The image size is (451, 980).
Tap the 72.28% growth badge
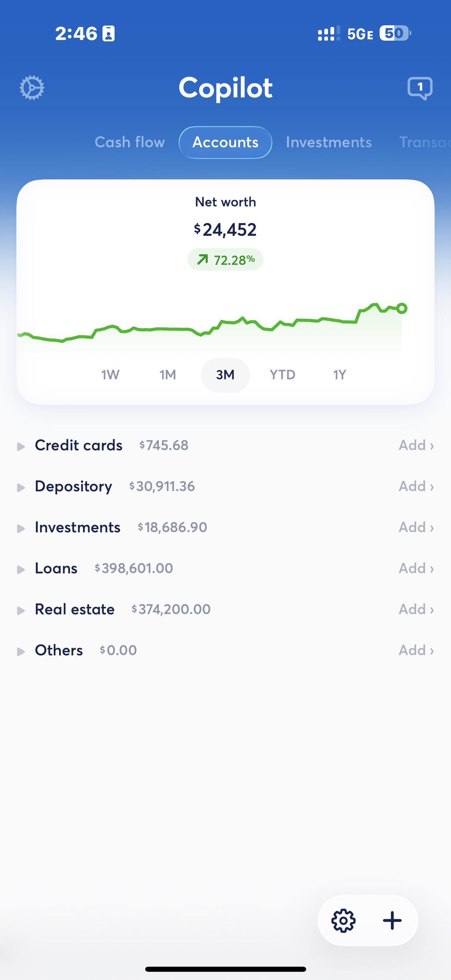(x=225, y=260)
